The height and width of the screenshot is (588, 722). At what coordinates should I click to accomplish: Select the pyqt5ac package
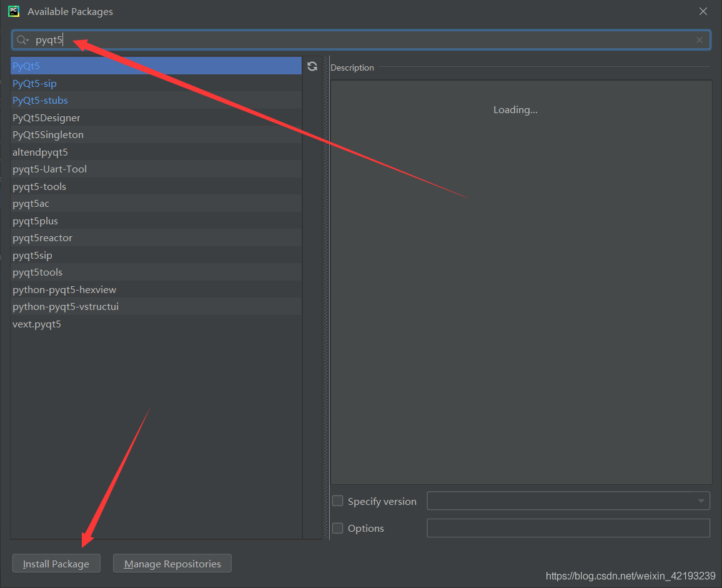click(x=156, y=204)
